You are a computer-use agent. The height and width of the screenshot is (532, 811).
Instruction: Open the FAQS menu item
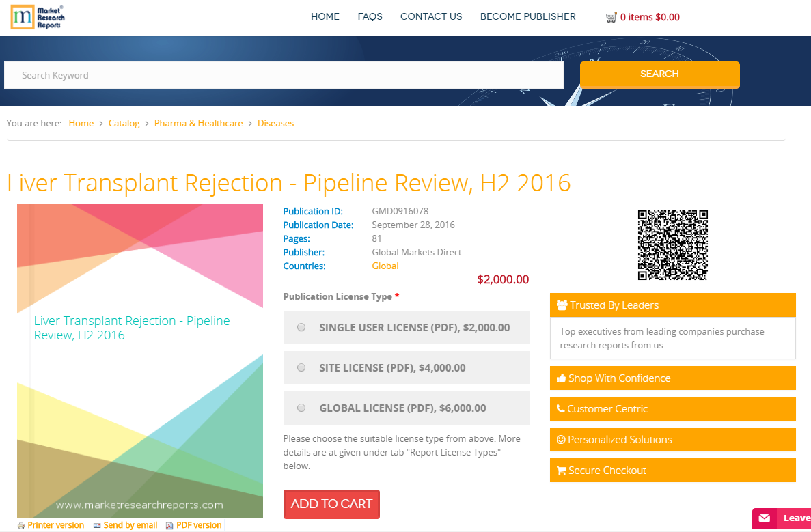point(370,16)
